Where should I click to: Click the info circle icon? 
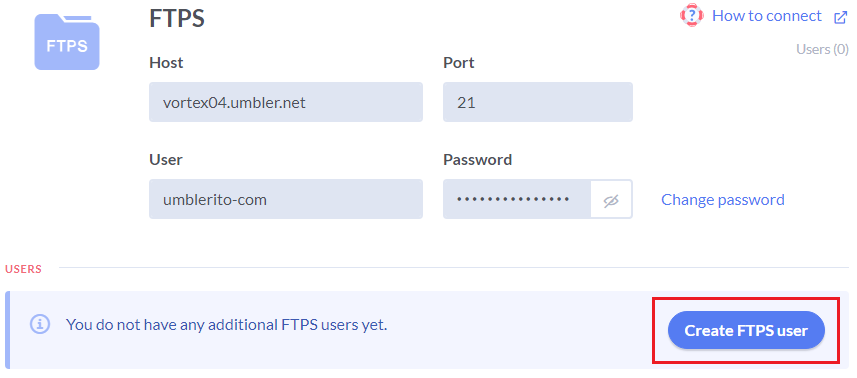pos(40,324)
